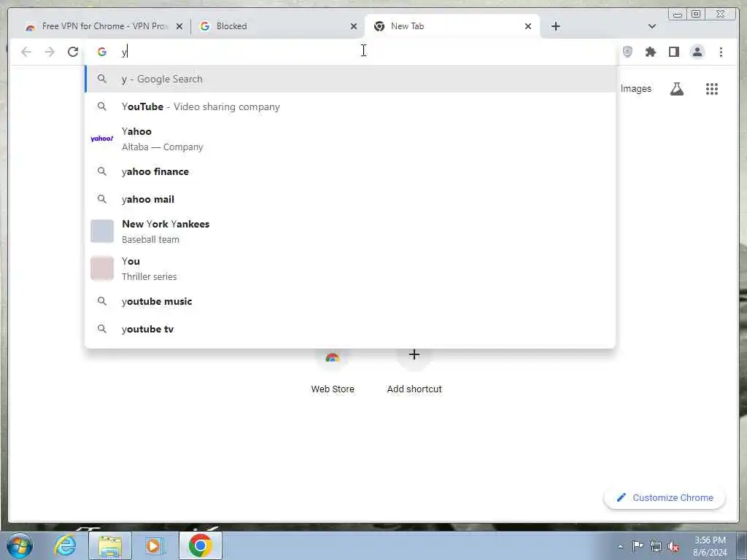
Task: Choose the New York Yankees suggestion
Action: tap(350, 231)
